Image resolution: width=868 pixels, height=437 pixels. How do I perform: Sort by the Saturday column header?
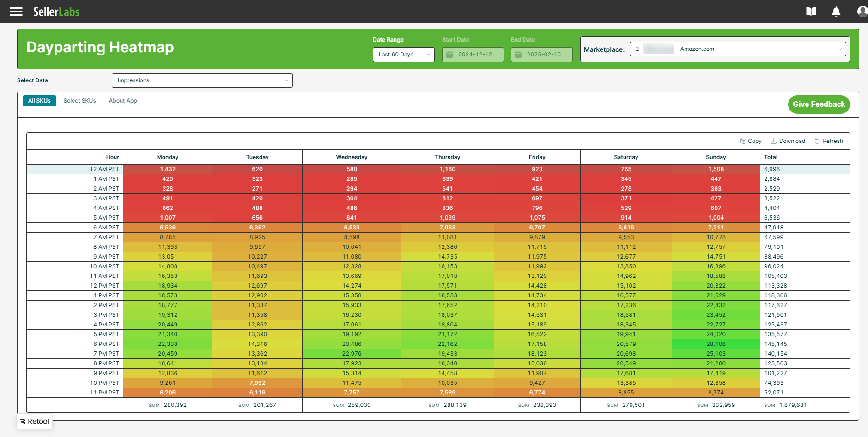(626, 157)
